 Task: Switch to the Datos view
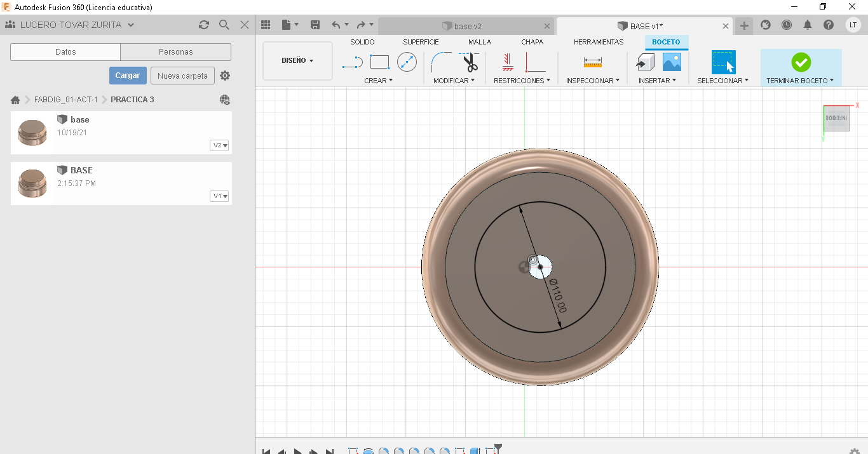(x=65, y=52)
